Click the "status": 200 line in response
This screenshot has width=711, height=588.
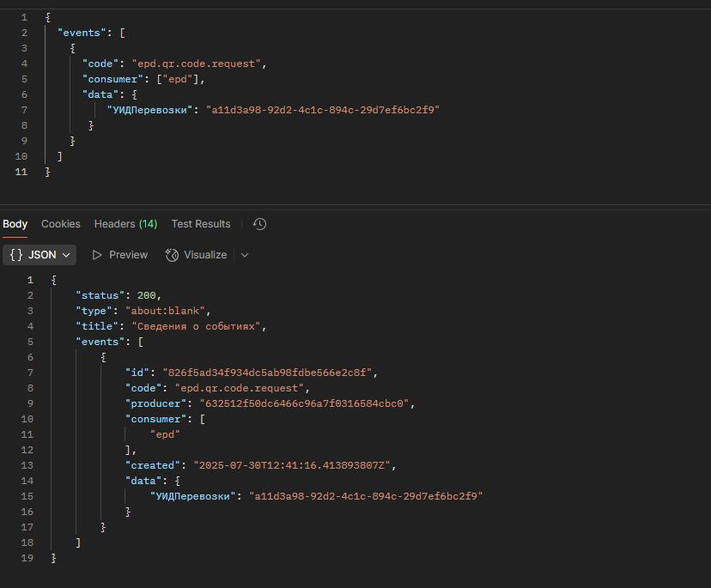tap(118, 295)
